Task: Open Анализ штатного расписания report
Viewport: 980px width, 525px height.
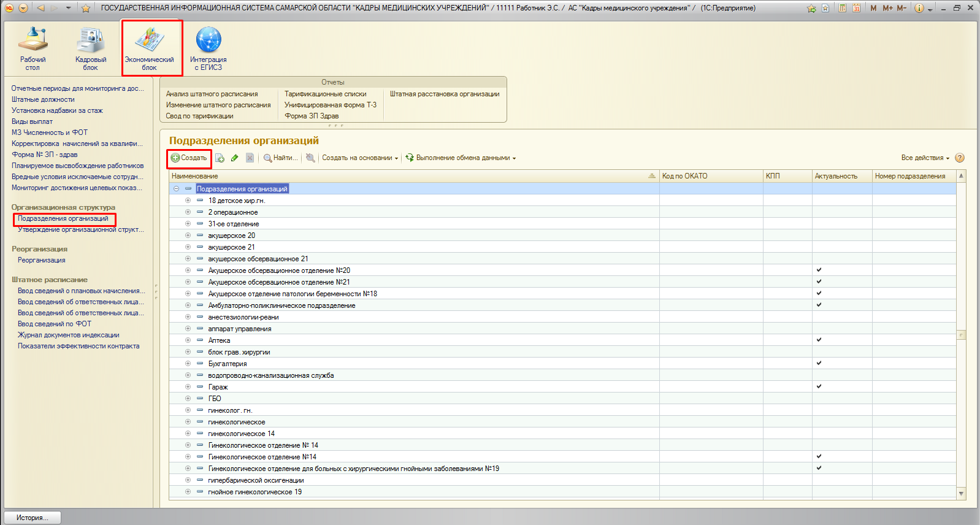Action: 212,94
